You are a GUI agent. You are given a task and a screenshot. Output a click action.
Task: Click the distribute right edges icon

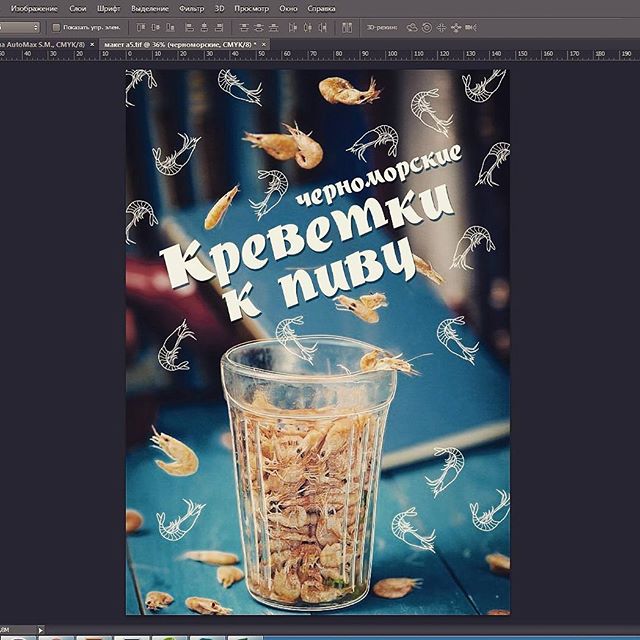(x=322, y=27)
